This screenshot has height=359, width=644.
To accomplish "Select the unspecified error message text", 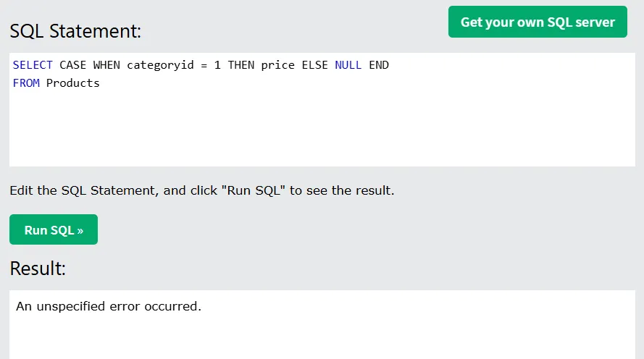I will click(x=109, y=306).
